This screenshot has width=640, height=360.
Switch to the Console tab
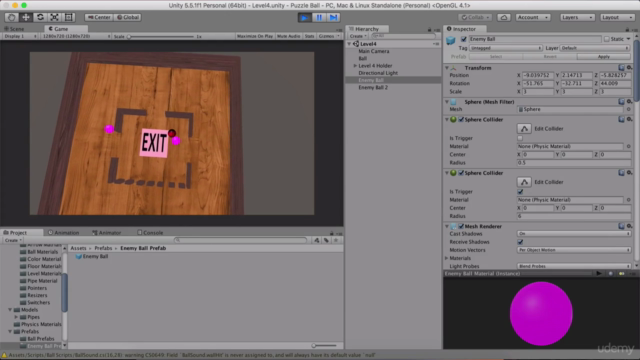[150, 233]
